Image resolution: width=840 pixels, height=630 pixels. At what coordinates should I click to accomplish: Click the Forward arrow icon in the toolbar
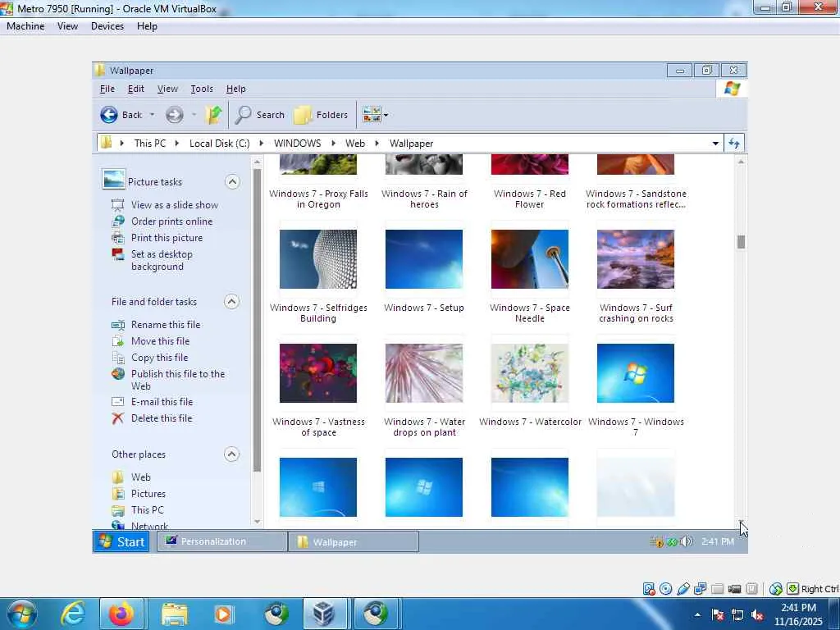click(x=174, y=115)
